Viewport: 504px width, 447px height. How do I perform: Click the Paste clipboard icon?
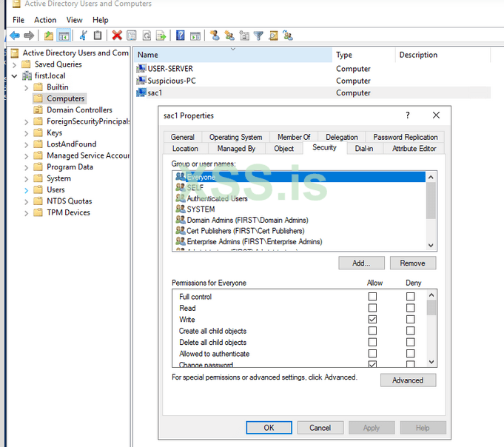pyautogui.click(x=98, y=36)
